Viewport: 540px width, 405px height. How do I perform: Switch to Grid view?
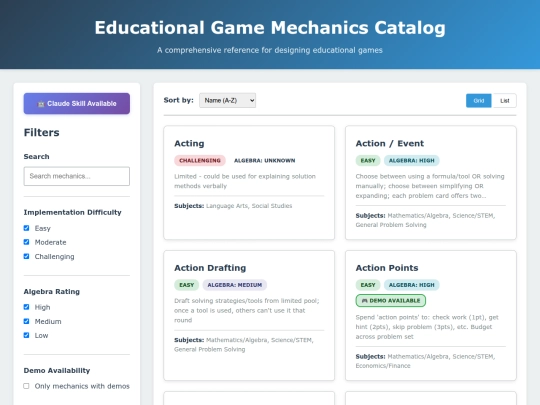coord(479,101)
